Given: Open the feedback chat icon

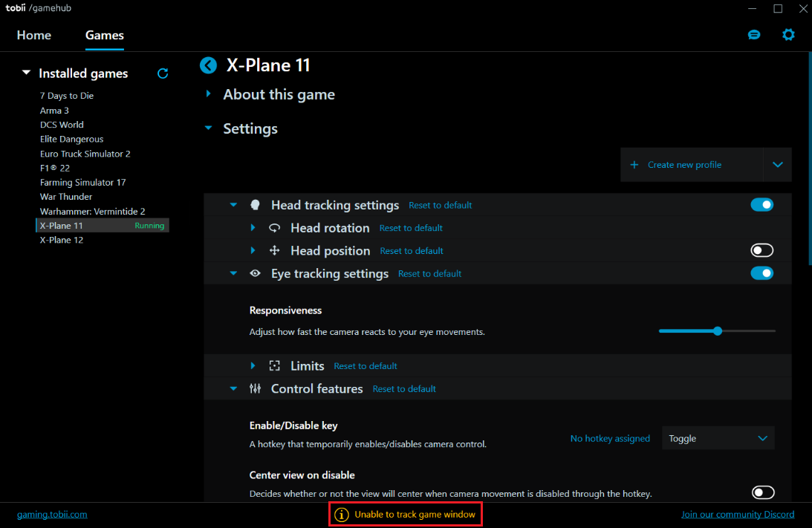Looking at the screenshot, I should (x=754, y=35).
